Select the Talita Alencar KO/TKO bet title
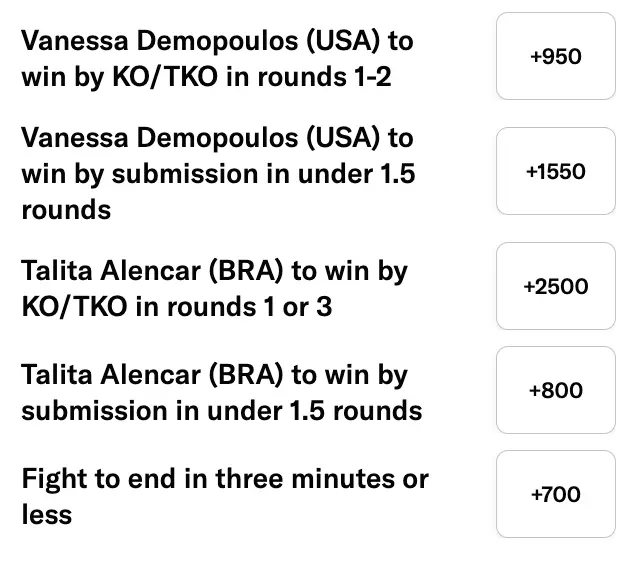The height and width of the screenshot is (564, 636). point(214,288)
